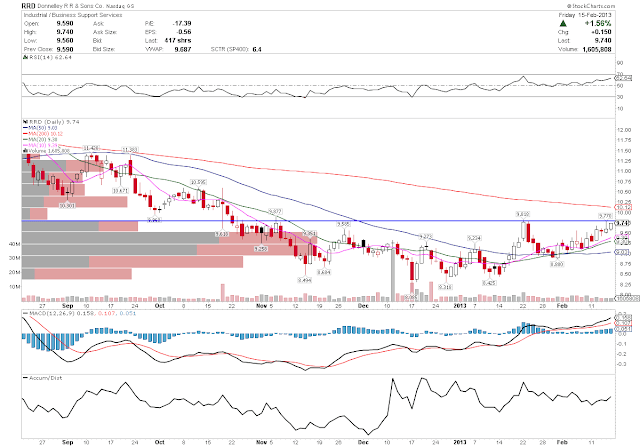Click the RSI(14) indicator legend icon
640x447 pixels.
coord(24,57)
